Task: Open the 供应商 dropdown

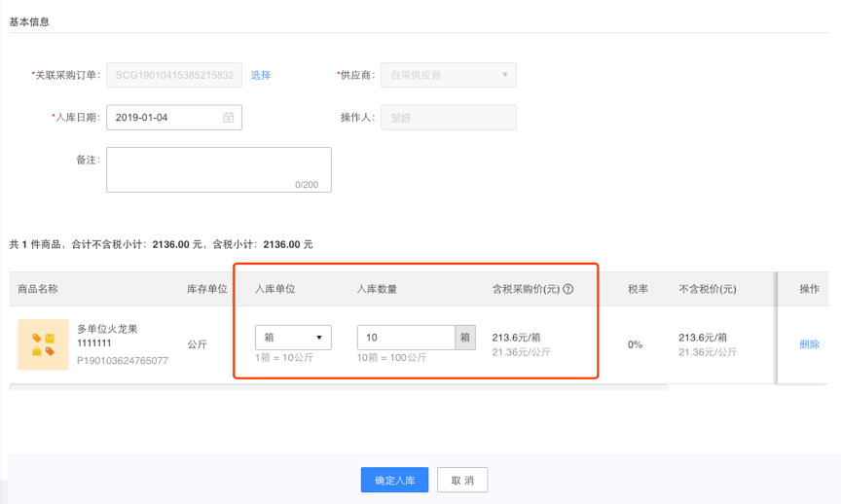Action: point(448,75)
